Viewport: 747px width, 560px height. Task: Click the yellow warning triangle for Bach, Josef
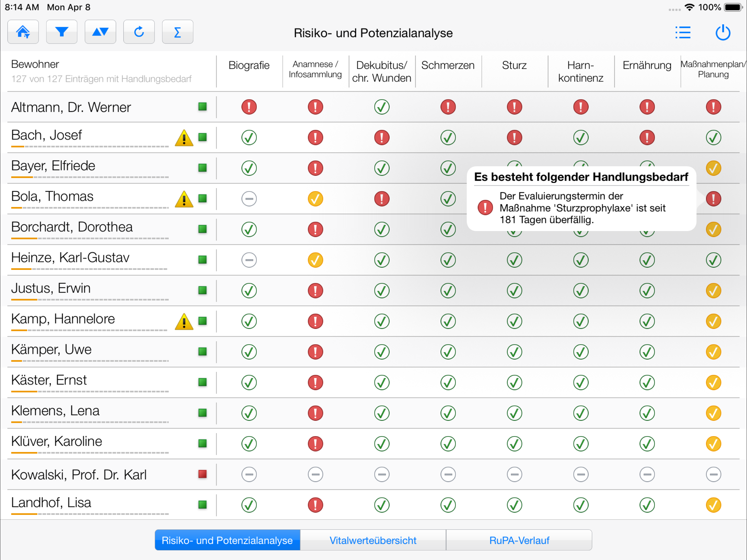pyautogui.click(x=184, y=138)
